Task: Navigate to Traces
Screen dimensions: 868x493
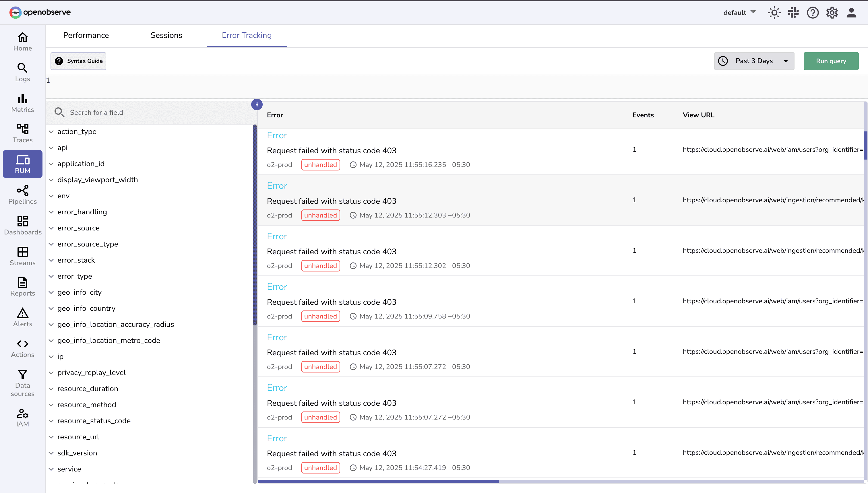Action: (x=22, y=133)
